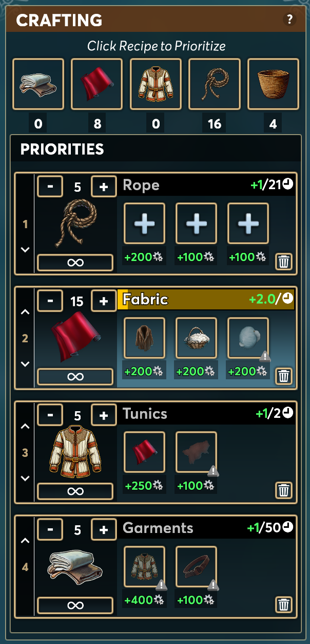This screenshot has width=310, height=644.
Task: Select the Tunics priority header
Action: tap(207, 413)
